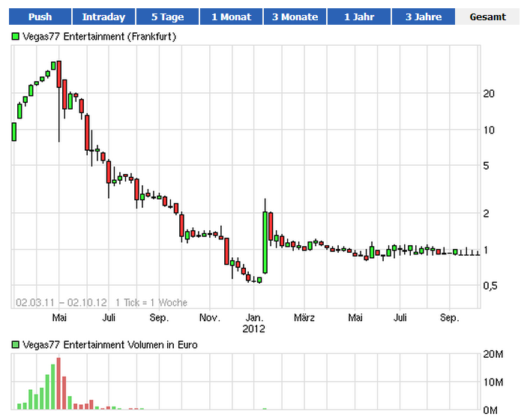The width and height of the screenshot is (524, 420).
Task: Open the 1 Monat chart view
Action: tap(231, 16)
